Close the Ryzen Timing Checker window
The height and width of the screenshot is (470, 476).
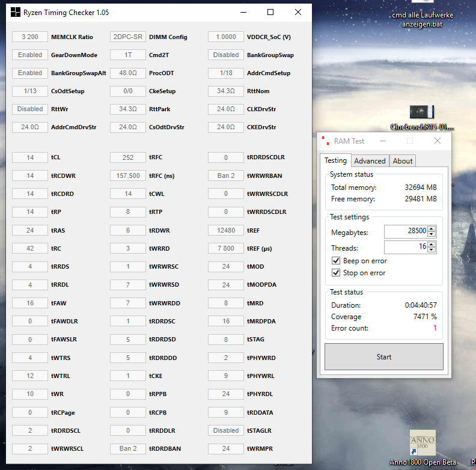298,13
